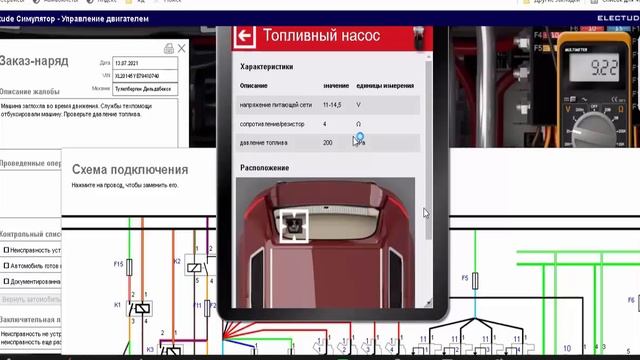The height and width of the screenshot is (360, 640).
Task: Enable the 'Документирована' checkbox
Action: (x=6, y=281)
